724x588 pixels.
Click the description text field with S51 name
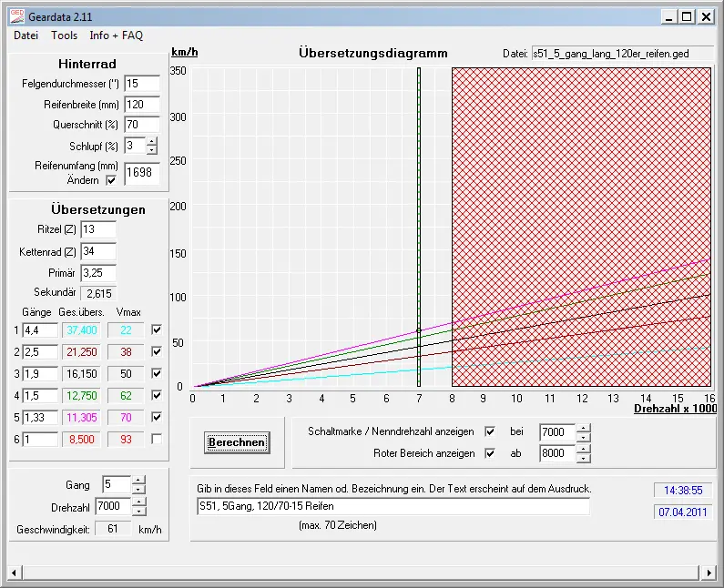click(393, 506)
